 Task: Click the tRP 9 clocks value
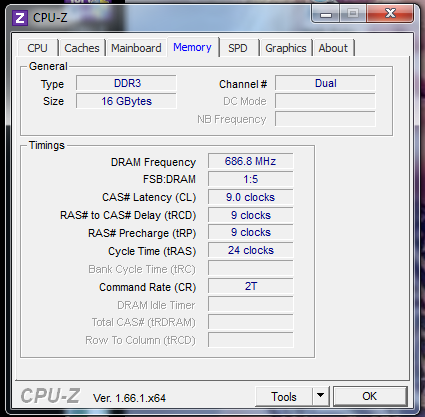pyautogui.click(x=251, y=232)
